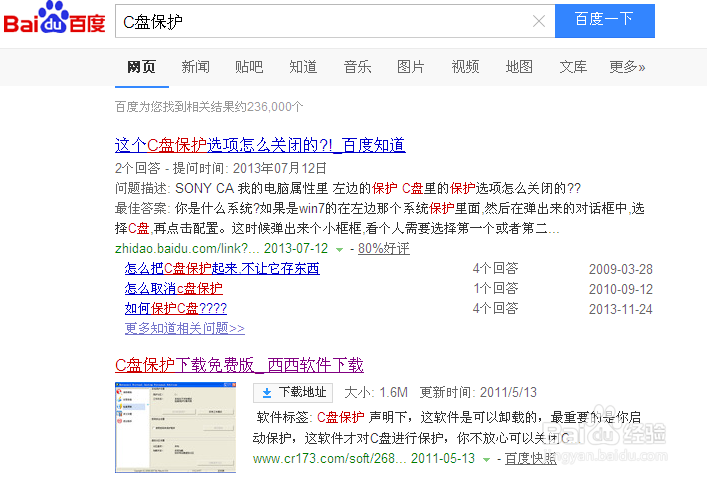Open result C盘保护下载免费版_西西软件下载
Screen dimensions: 707x480
[239, 365]
